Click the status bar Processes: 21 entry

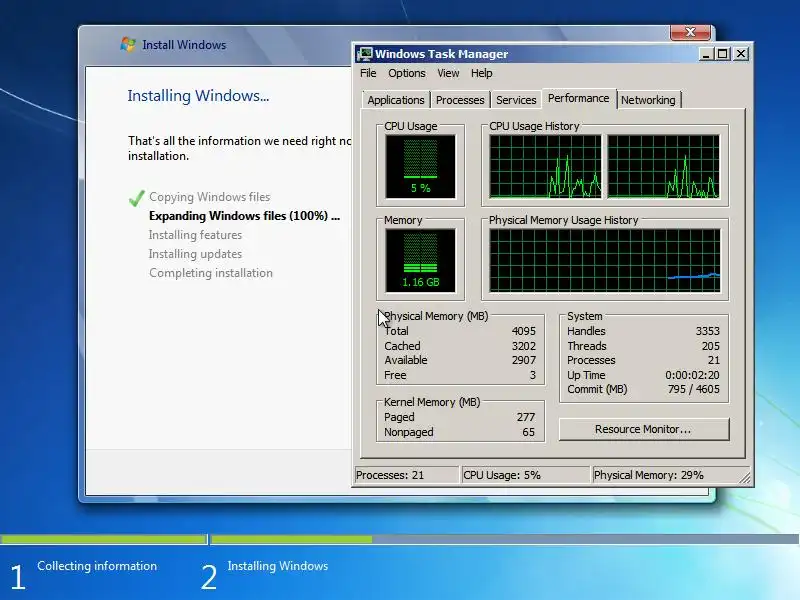click(x=407, y=475)
